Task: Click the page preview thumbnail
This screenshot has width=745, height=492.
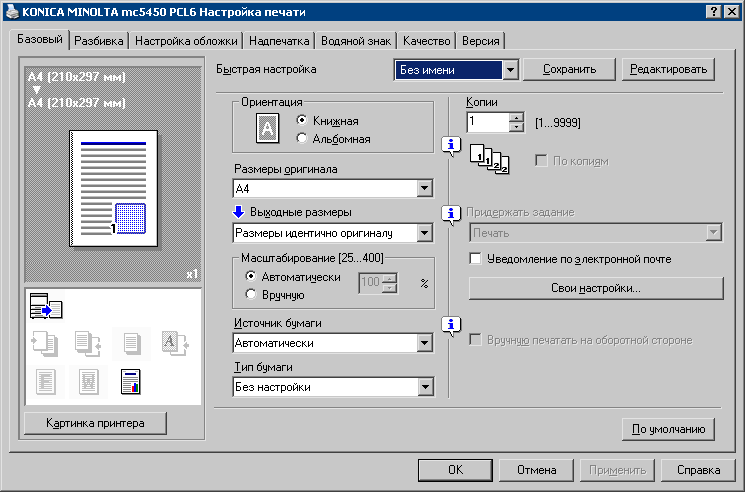Action: (x=114, y=189)
